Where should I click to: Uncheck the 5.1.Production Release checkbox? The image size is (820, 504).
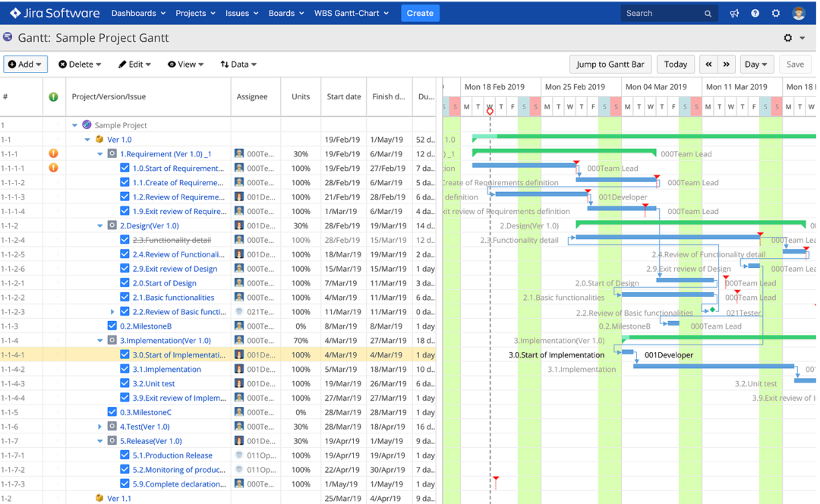(x=124, y=455)
